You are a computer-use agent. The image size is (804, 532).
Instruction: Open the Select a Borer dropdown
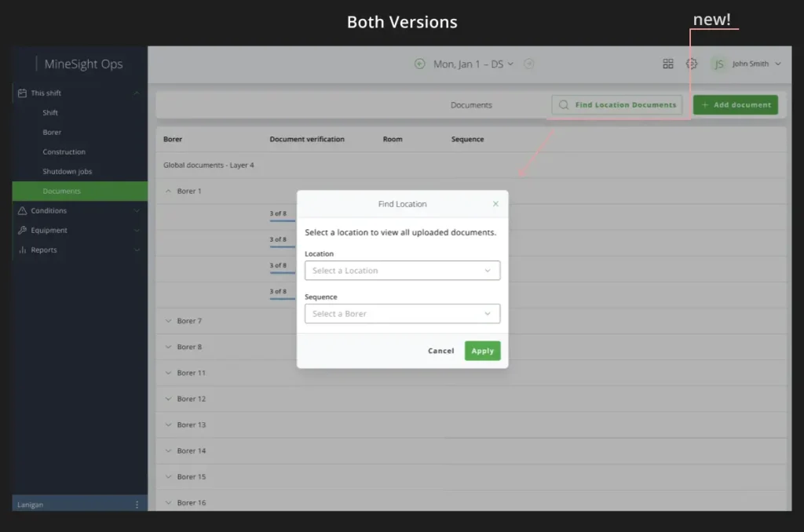pyautogui.click(x=402, y=314)
